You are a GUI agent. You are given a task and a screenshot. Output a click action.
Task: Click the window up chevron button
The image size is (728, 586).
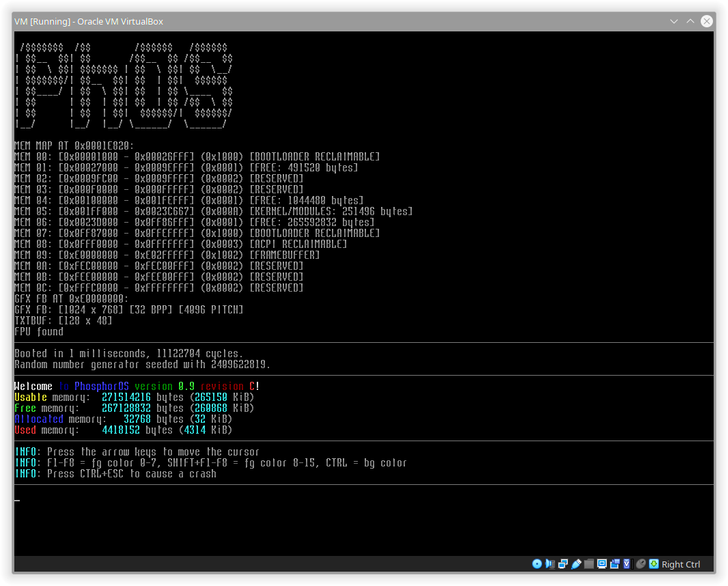(x=690, y=21)
